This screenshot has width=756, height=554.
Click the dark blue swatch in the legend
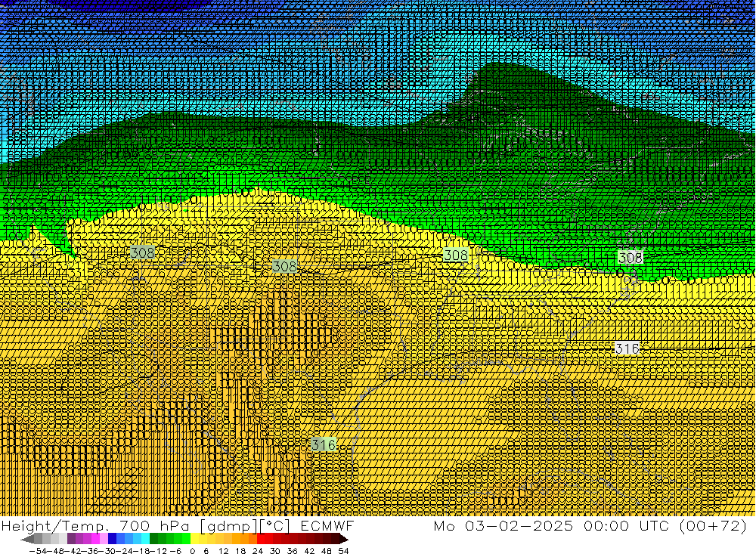tap(112, 539)
